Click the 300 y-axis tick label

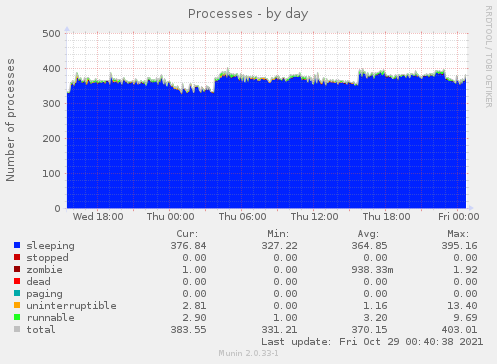point(51,104)
